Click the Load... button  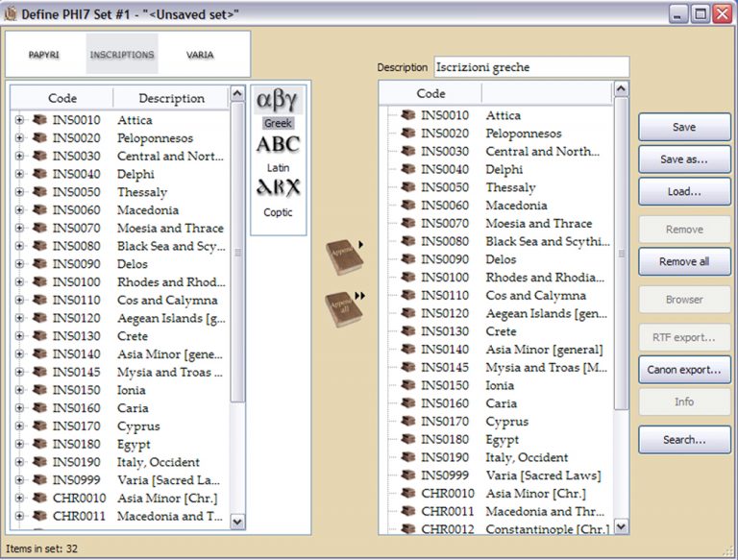pos(684,191)
